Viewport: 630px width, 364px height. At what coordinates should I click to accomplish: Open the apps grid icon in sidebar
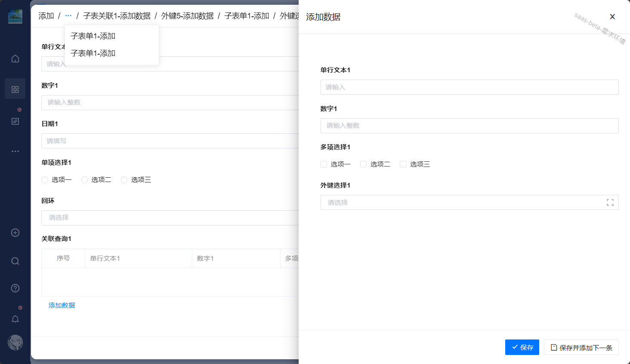pos(15,89)
